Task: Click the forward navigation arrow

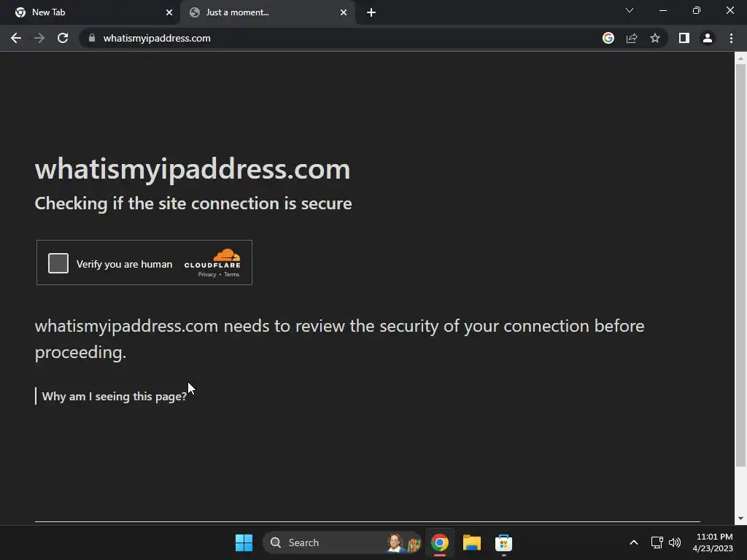Action: 39,38
